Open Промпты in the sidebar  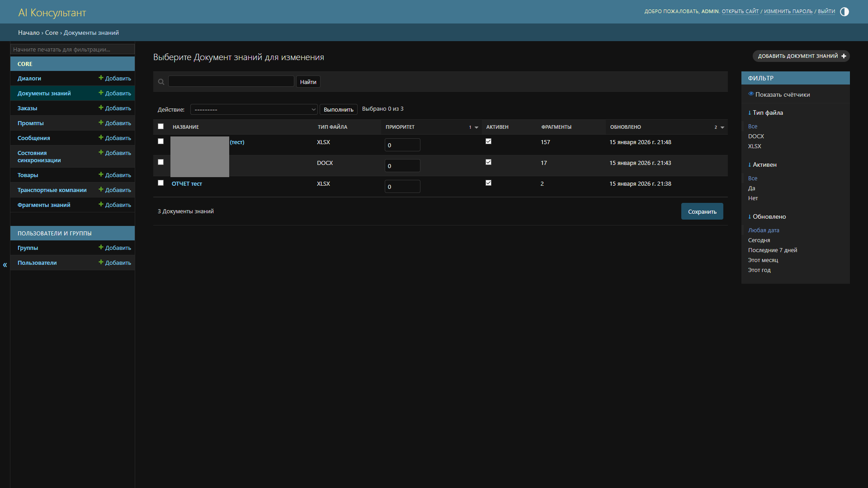coord(31,123)
